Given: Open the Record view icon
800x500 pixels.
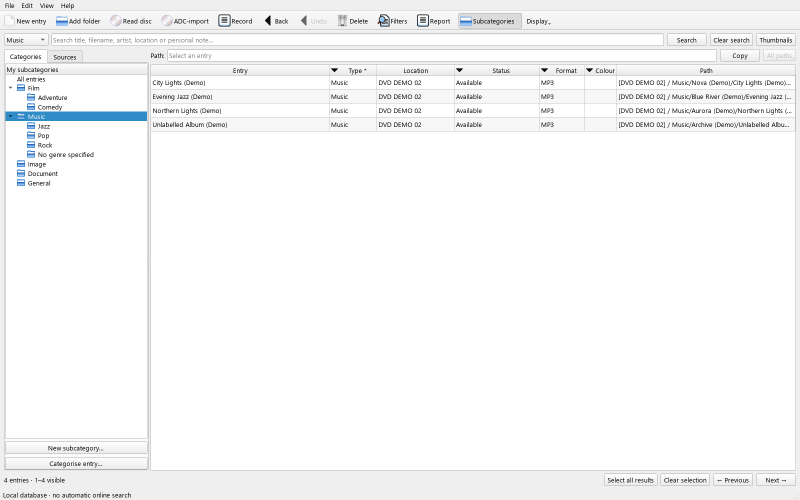Looking at the screenshot, I should click(224, 21).
